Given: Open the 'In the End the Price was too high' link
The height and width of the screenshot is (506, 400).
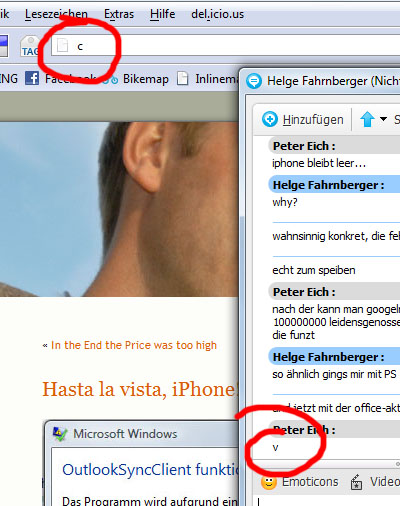Looking at the screenshot, I should coord(134,345).
